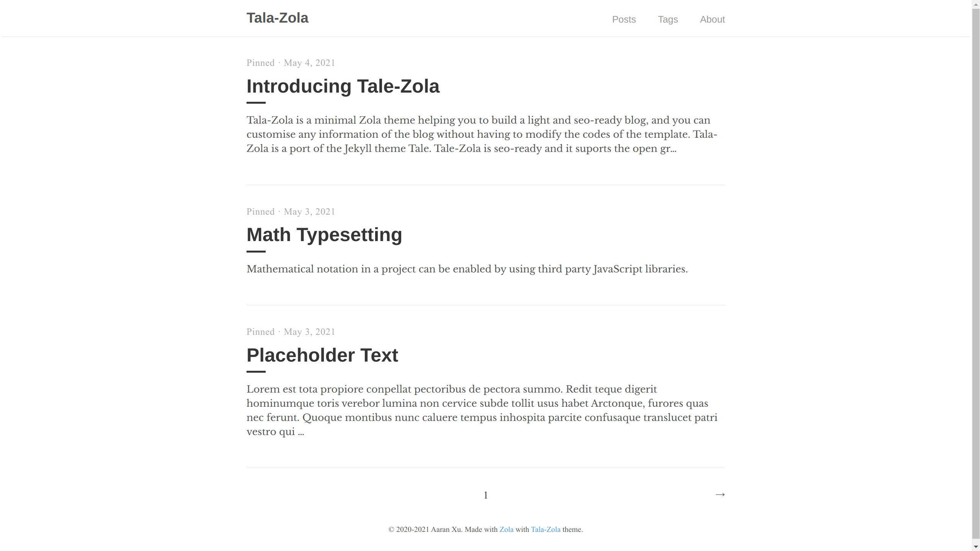Click the excerpt about mathematical notation

pos(467,269)
